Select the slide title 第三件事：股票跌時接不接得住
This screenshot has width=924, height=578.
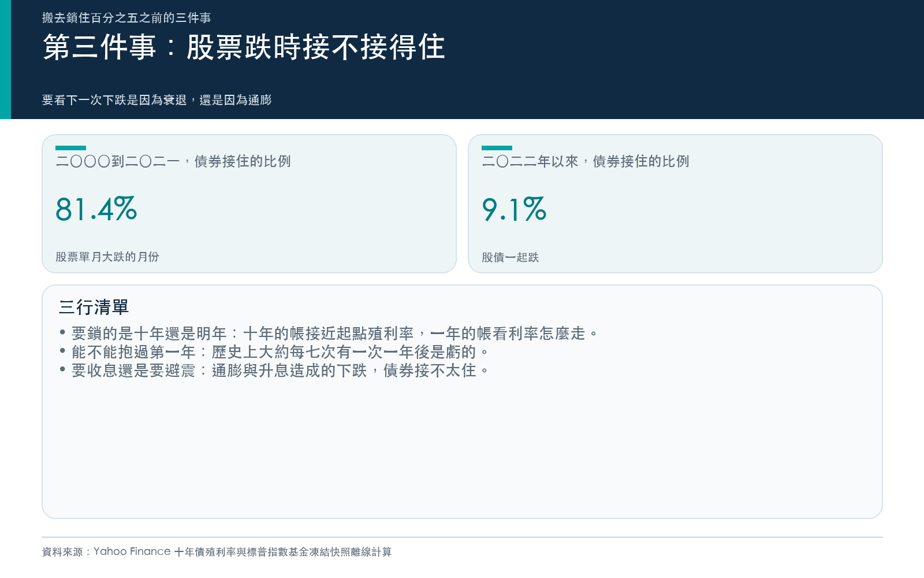(244, 47)
